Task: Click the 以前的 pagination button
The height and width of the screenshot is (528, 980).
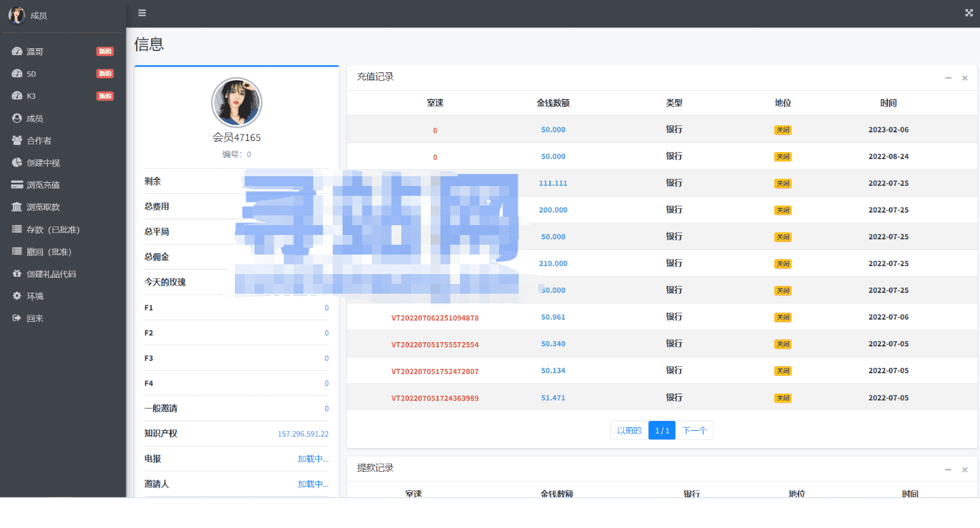Action: (x=629, y=431)
